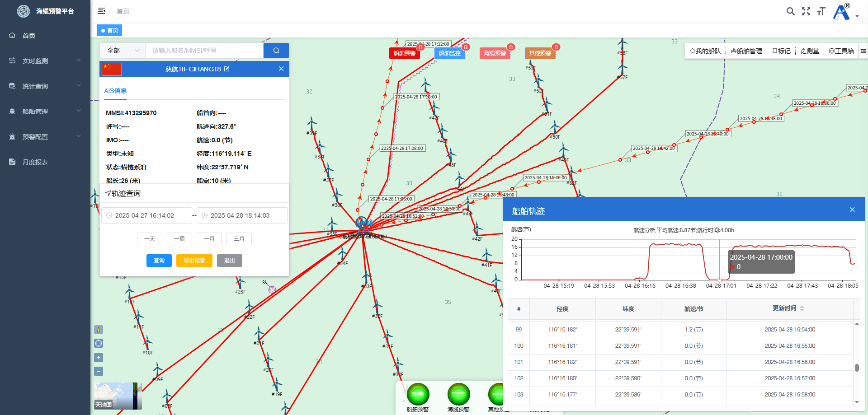Toggle the red 船舶预警 alert badge
The image size is (868, 415).
click(405, 53)
